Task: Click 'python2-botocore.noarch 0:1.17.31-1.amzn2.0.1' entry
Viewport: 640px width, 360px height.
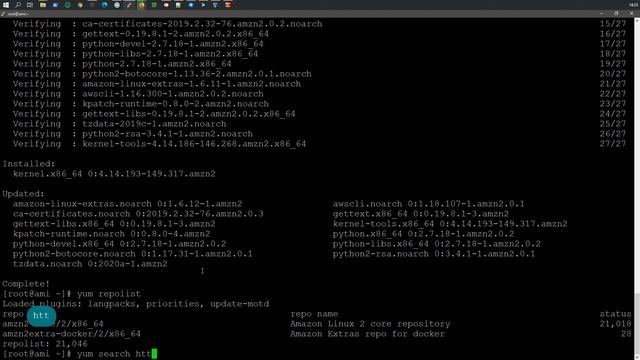Action: [x=133, y=254]
